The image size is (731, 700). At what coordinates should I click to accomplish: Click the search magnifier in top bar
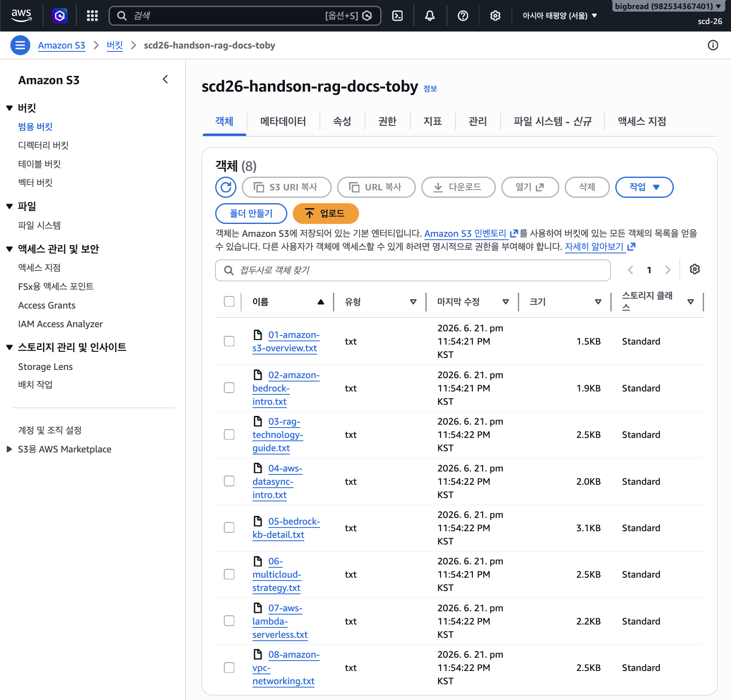[x=121, y=16]
